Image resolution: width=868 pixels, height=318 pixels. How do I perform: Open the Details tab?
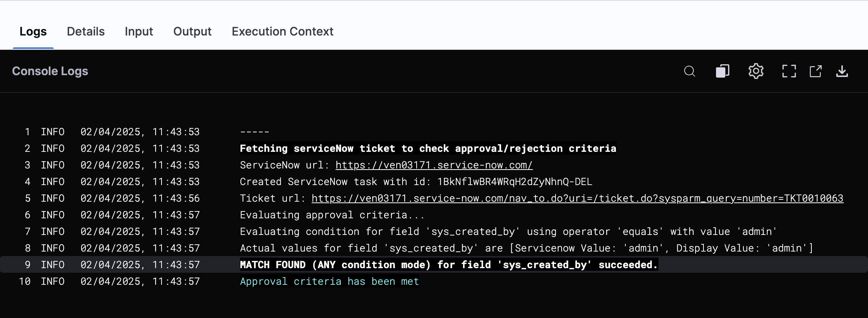tap(86, 31)
